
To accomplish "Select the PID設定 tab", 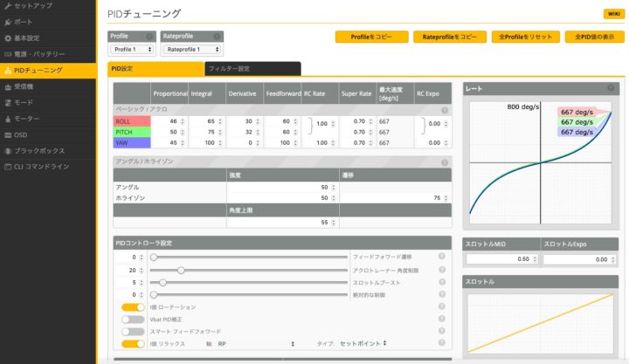I will (x=156, y=68).
